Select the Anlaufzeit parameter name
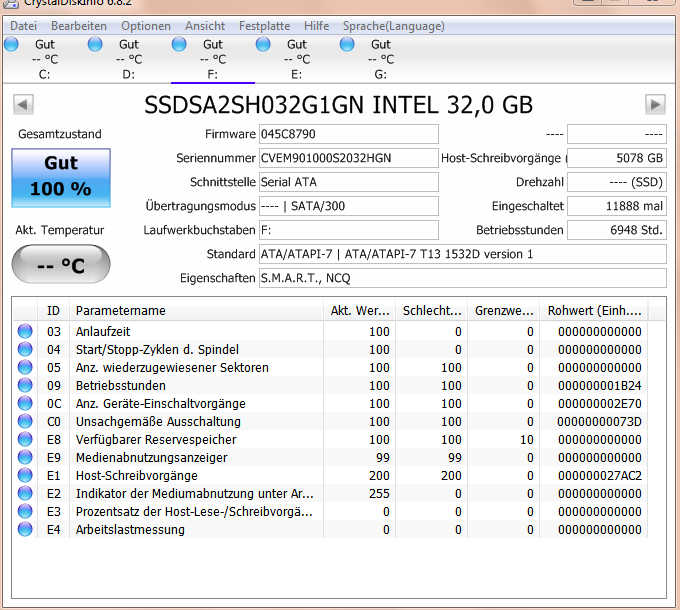This screenshot has width=680, height=610. tap(103, 332)
